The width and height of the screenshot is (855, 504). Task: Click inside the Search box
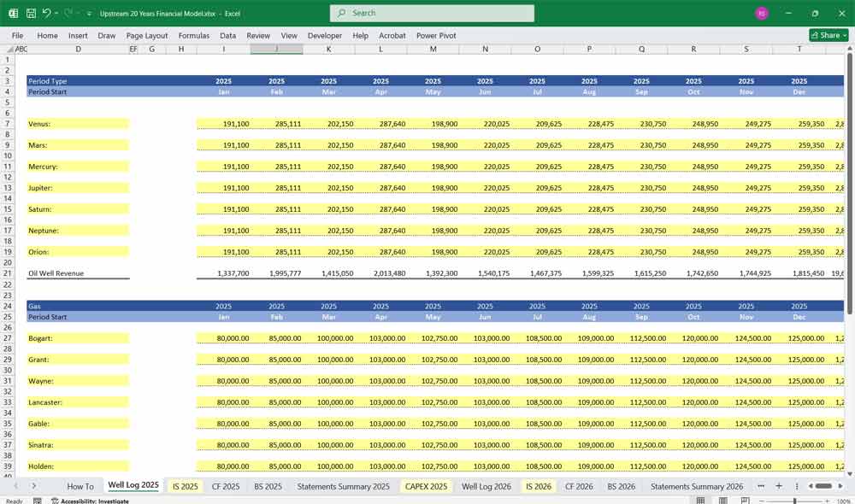[432, 13]
